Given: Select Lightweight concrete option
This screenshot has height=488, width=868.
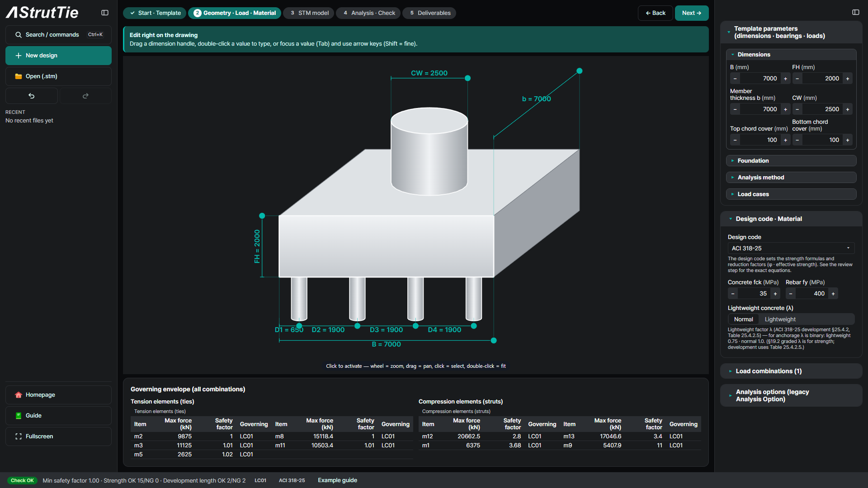Looking at the screenshot, I should click(780, 319).
